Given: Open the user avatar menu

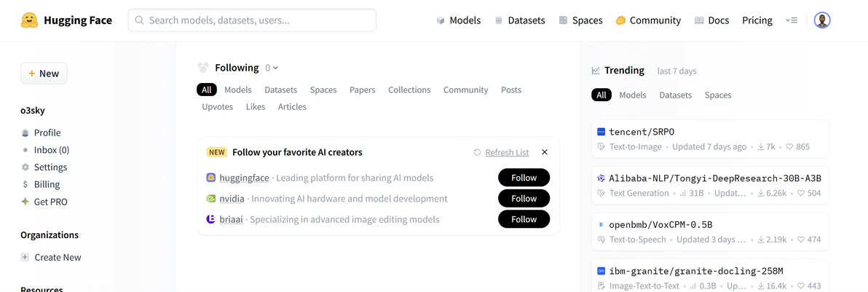Looking at the screenshot, I should (x=822, y=20).
